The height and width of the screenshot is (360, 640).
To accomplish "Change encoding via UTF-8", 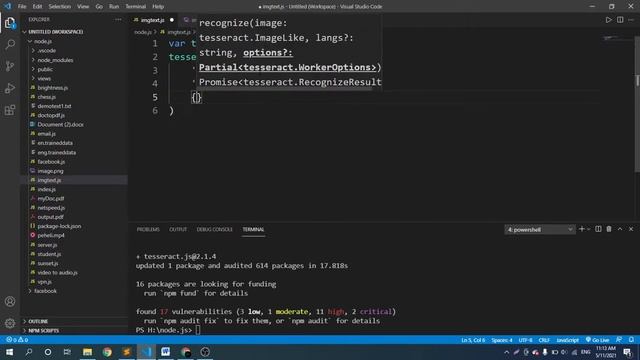I will tap(525, 340).
